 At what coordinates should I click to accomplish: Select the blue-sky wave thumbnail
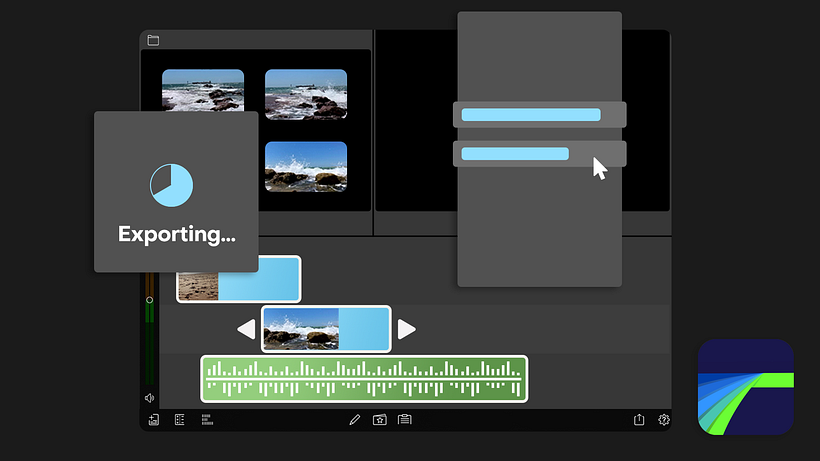[306, 167]
